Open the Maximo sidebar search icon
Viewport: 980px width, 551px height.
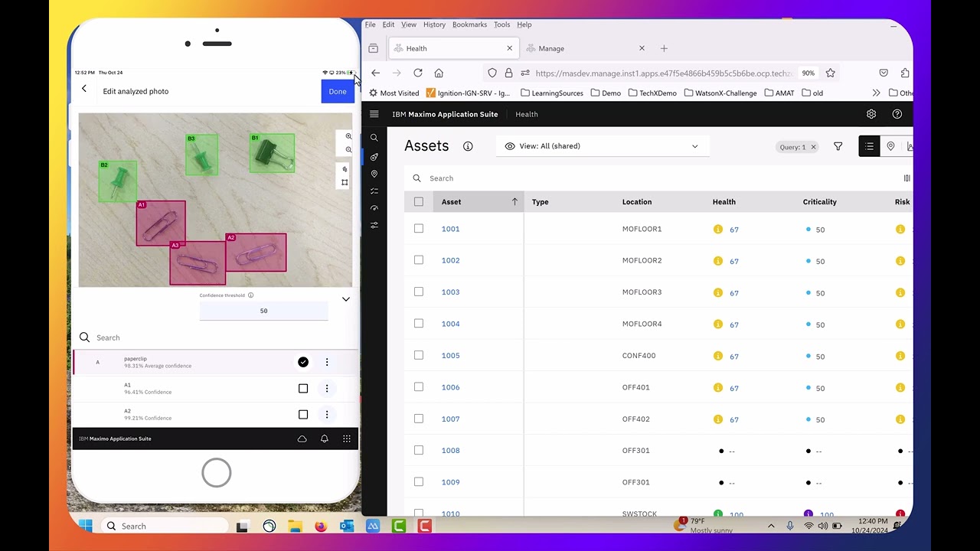pyautogui.click(x=374, y=138)
